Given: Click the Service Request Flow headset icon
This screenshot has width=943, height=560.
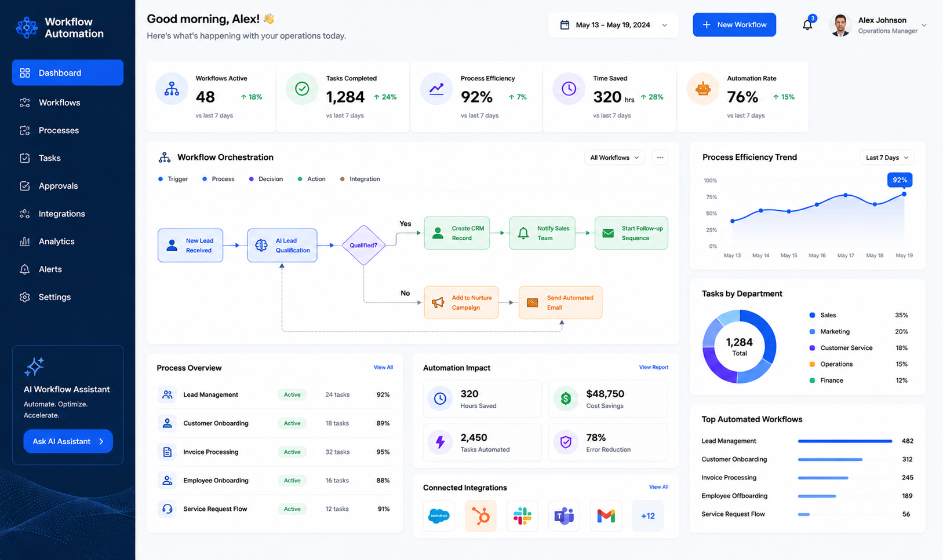Looking at the screenshot, I should pyautogui.click(x=167, y=509).
